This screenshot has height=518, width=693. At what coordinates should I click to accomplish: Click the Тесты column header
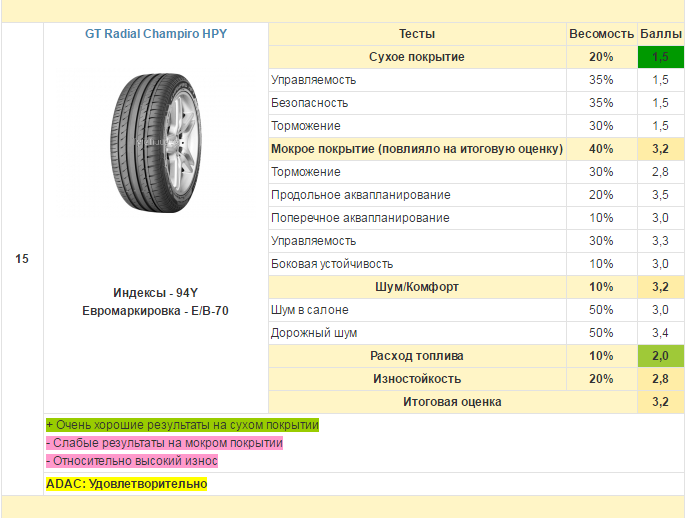click(417, 34)
